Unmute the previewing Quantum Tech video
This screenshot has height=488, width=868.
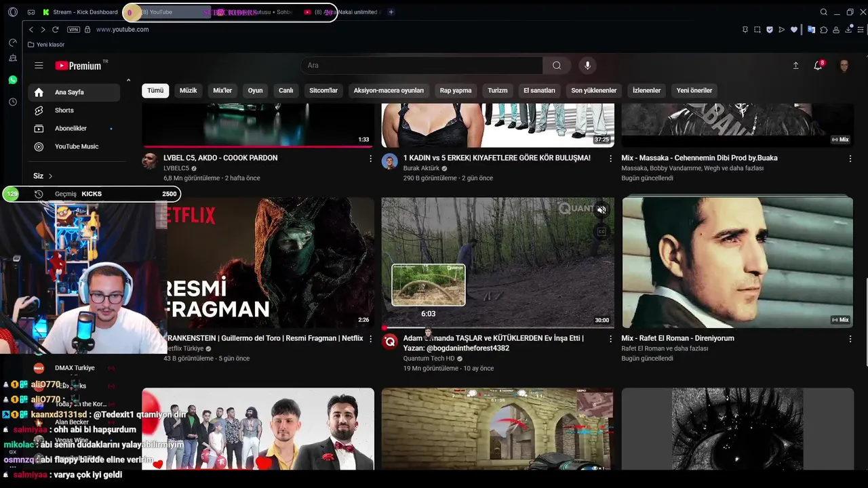[x=601, y=210]
